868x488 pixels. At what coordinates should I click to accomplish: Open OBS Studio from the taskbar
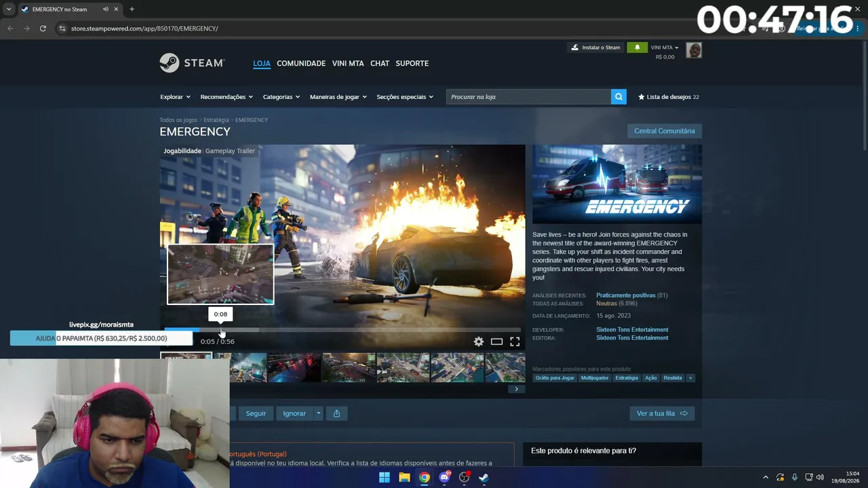click(464, 477)
